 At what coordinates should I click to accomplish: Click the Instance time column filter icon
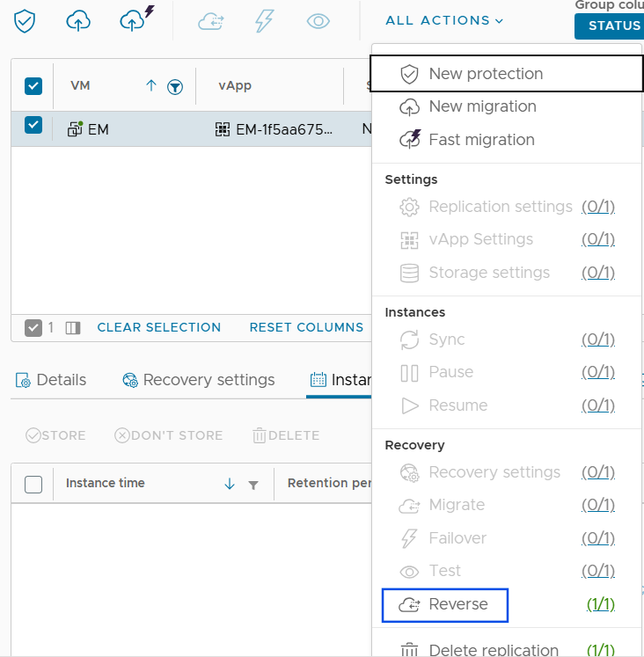[x=253, y=485]
